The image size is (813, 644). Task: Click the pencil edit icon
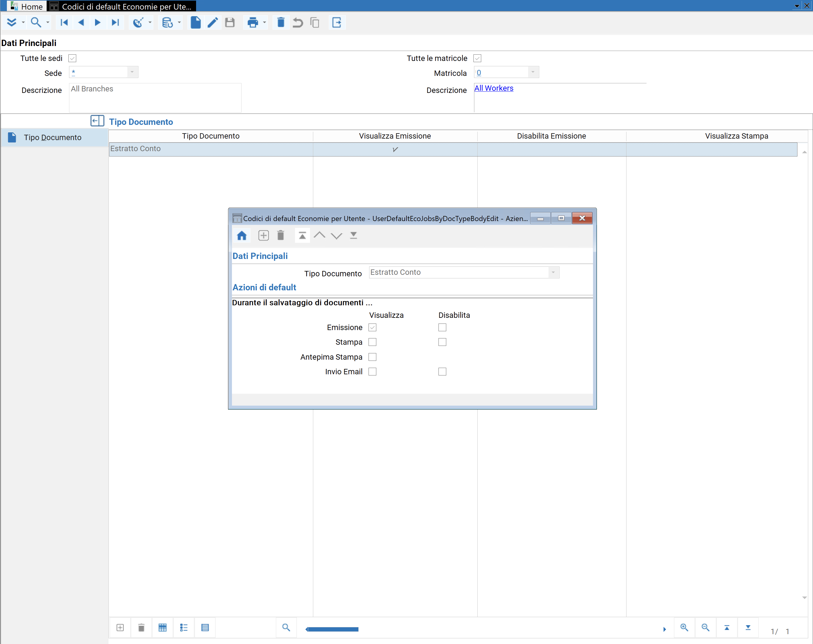tap(213, 23)
